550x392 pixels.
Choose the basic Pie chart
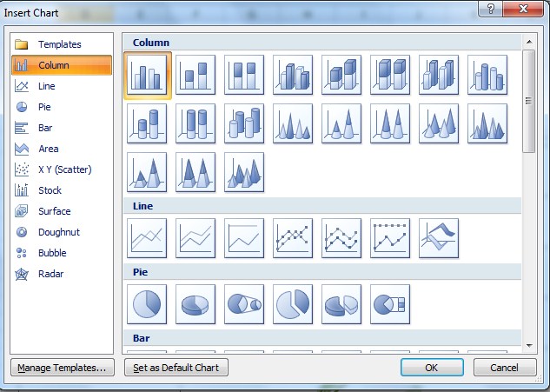coord(147,304)
